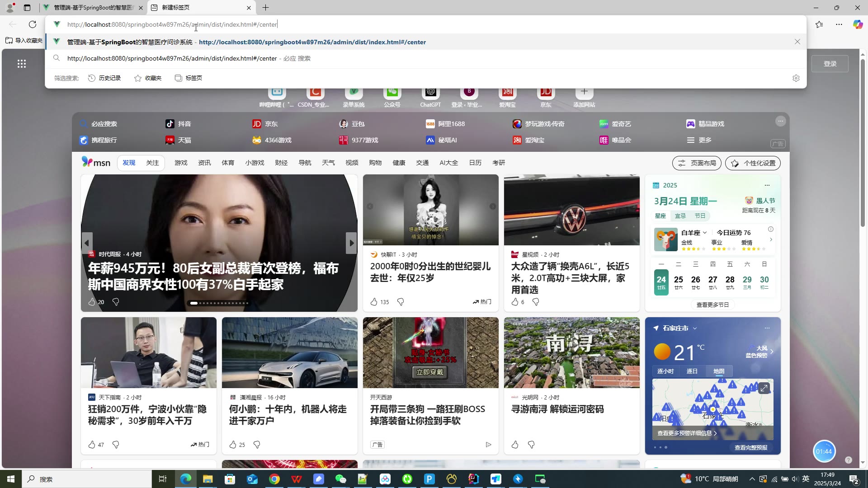Viewport: 868px width, 488px height.
Task: Select 逐日 tab in weather widget
Action: [692, 371]
